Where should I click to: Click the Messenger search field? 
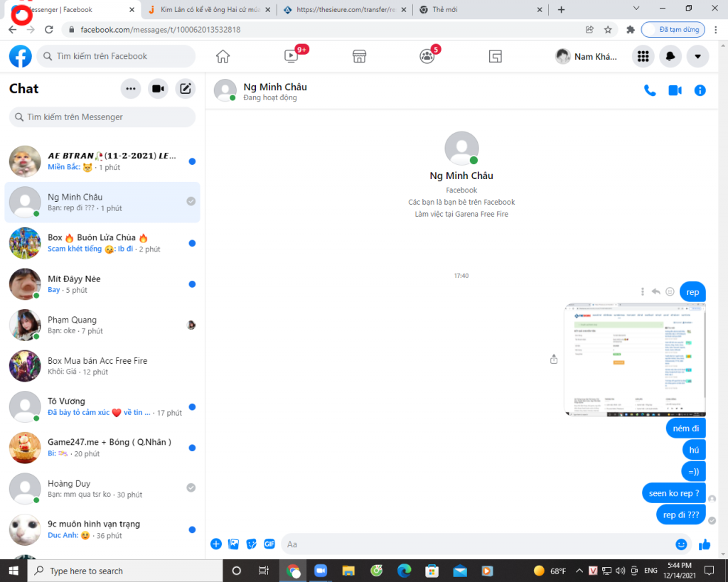coord(102,117)
